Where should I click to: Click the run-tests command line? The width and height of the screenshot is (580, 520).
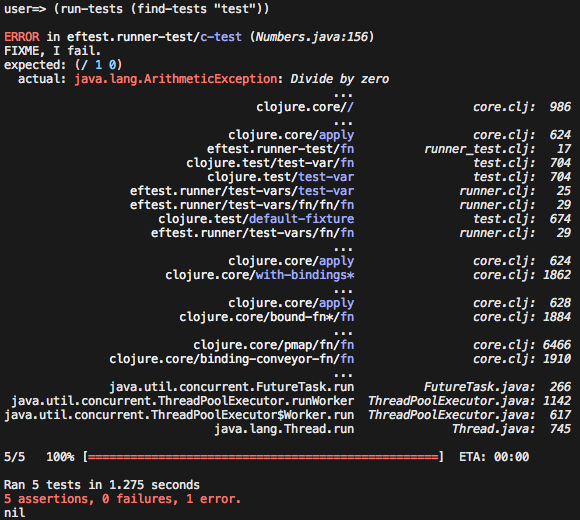pyautogui.click(x=136, y=9)
